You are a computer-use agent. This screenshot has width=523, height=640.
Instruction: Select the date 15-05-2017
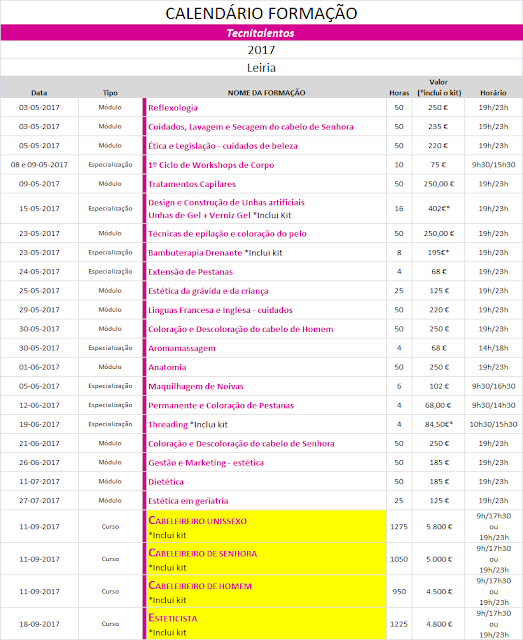[x=39, y=209]
